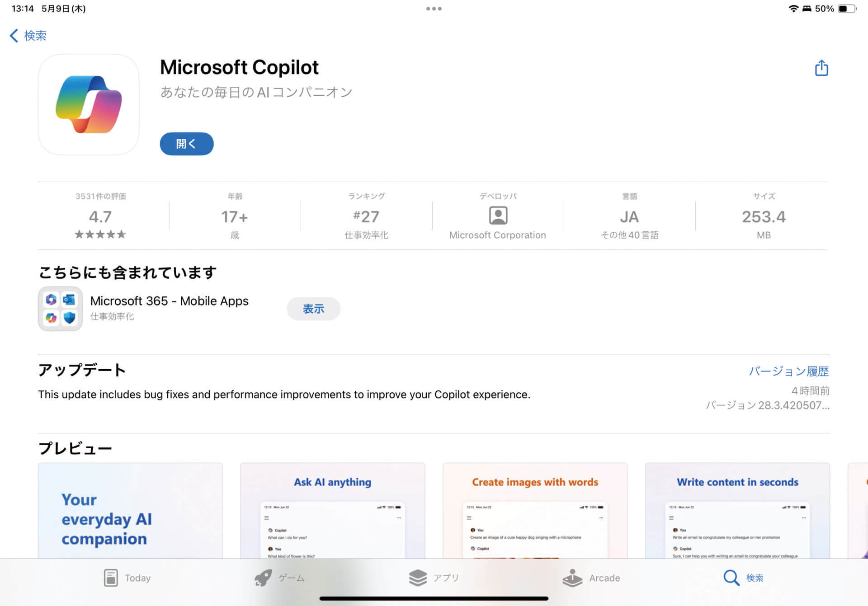Select the Today tab icon
The width and height of the screenshot is (868, 606).
(111, 578)
